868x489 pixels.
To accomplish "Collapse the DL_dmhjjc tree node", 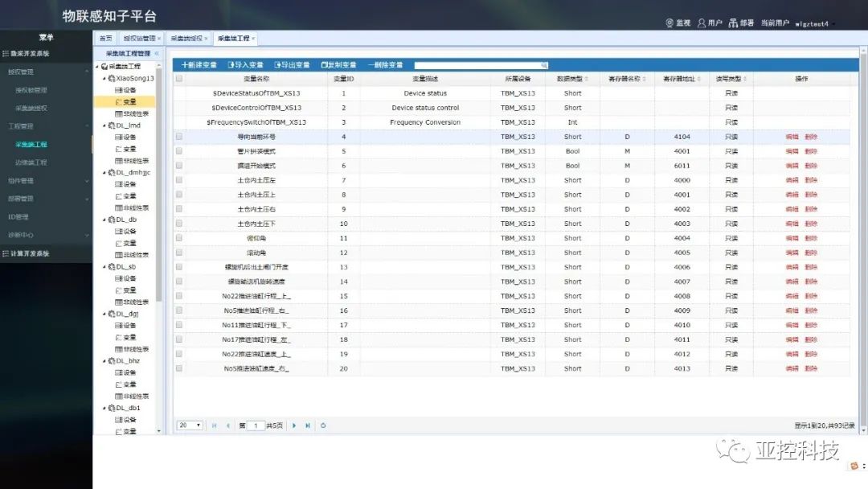I will point(104,173).
